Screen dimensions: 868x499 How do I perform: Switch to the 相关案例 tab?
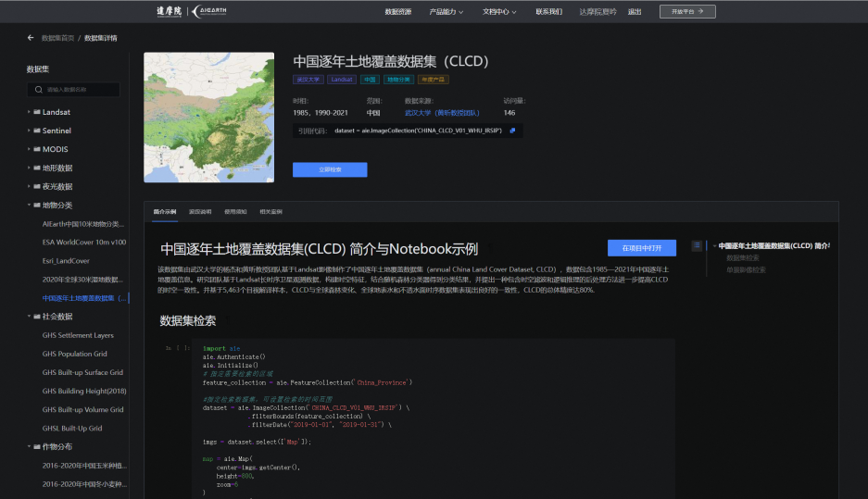[x=271, y=212]
